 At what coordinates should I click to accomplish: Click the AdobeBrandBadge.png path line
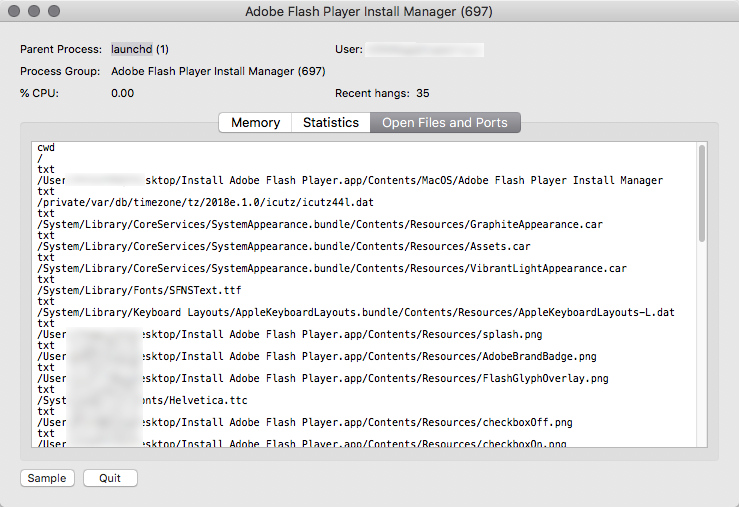pos(316,357)
